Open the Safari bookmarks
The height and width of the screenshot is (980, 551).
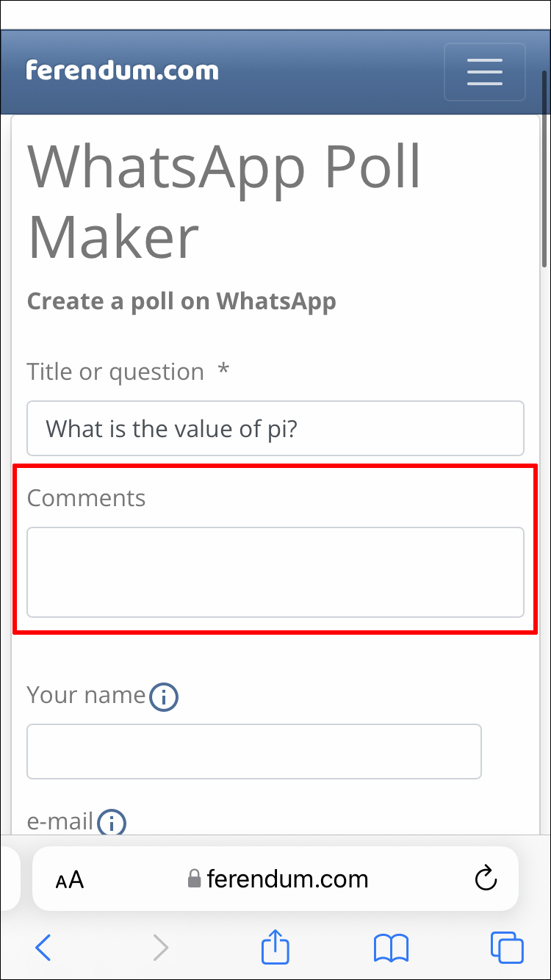[391, 948]
